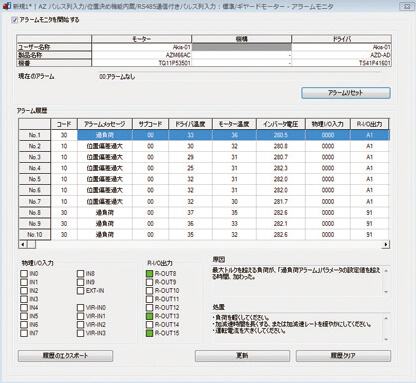Click the ドライバ温度 column header
Screen dimensions: 416x383
(x=190, y=124)
